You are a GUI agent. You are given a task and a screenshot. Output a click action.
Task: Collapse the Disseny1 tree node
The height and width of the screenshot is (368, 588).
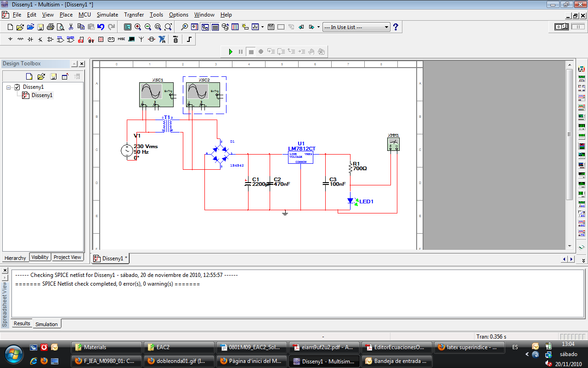(9, 87)
